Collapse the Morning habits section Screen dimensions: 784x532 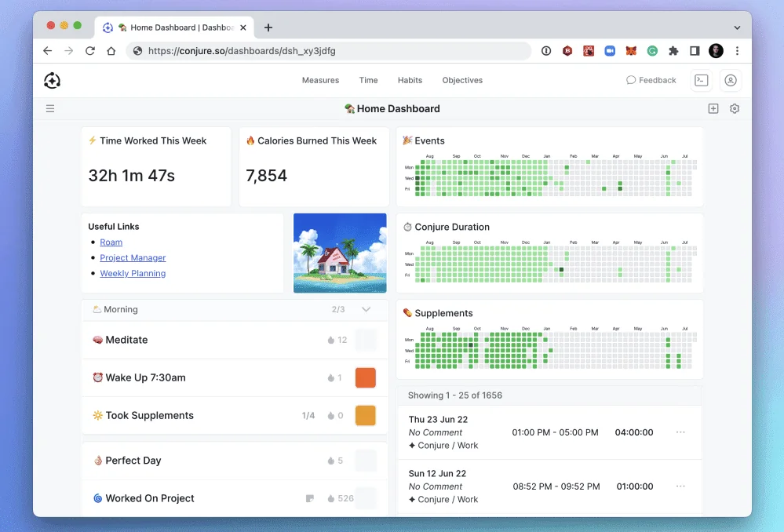(x=366, y=309)
